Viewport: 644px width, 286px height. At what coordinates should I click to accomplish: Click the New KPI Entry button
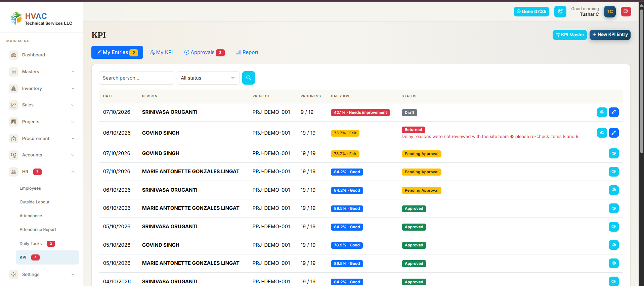(x=610, y=35)
